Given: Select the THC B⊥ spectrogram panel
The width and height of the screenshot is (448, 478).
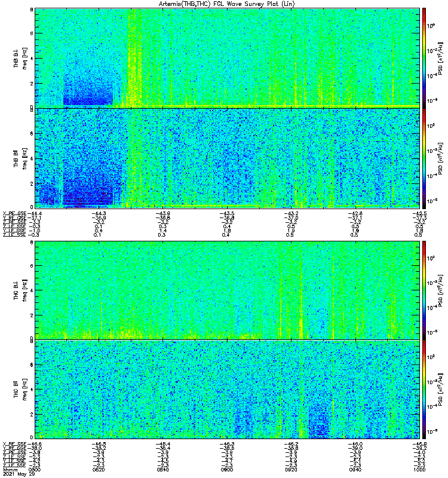Looking at the screenshot, I should [x=227, y=290].
